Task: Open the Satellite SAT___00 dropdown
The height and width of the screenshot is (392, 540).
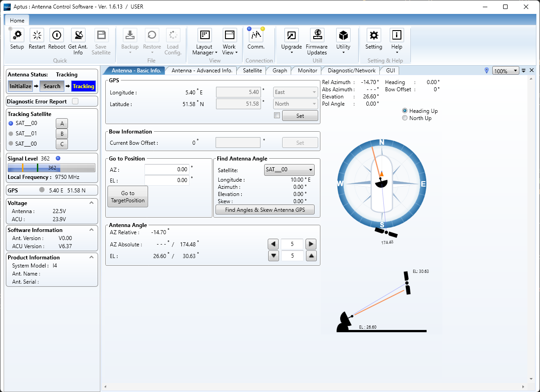Action: click(x=289, y=170)
